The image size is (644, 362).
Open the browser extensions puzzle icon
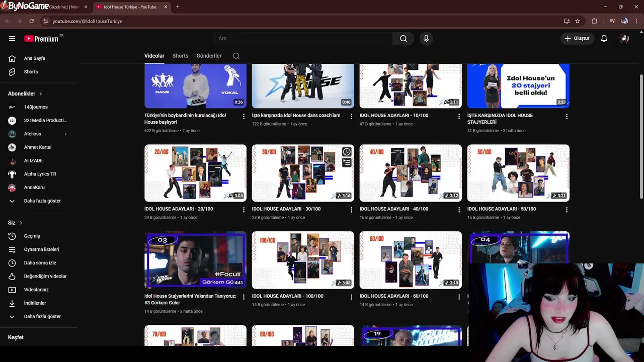[x=595, y=21]
